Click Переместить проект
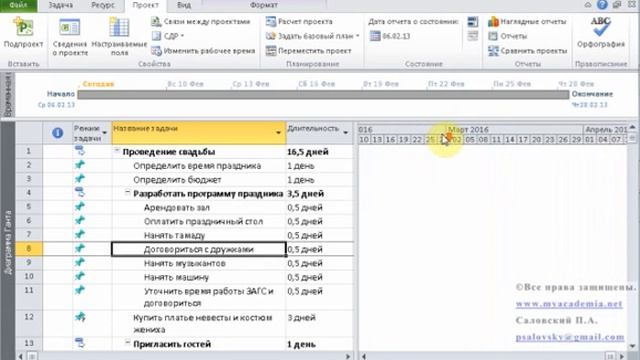The height and width of the screenshot is (360, 640). coord(309,51)
